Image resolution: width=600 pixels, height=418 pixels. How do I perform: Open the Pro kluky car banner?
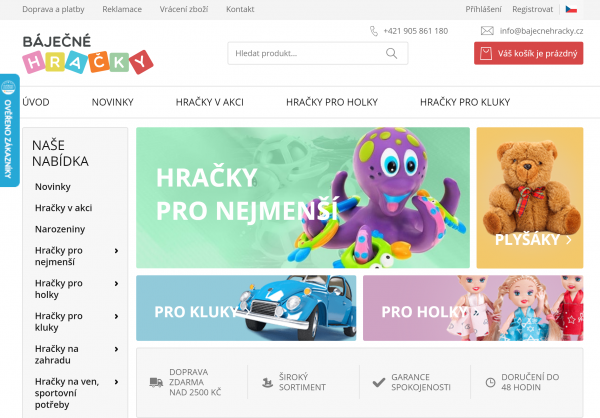[x=246, y=308]
